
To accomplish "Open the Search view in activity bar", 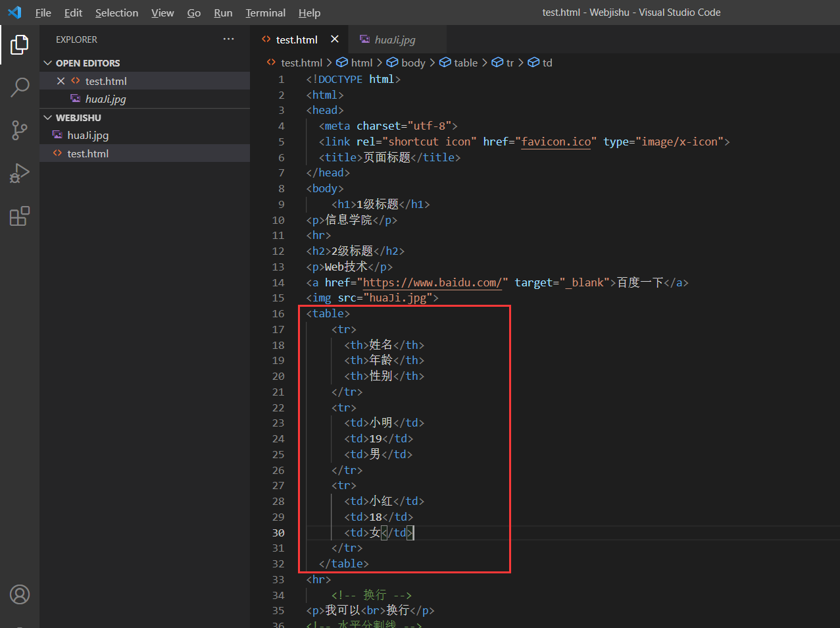I will [20, 87].
